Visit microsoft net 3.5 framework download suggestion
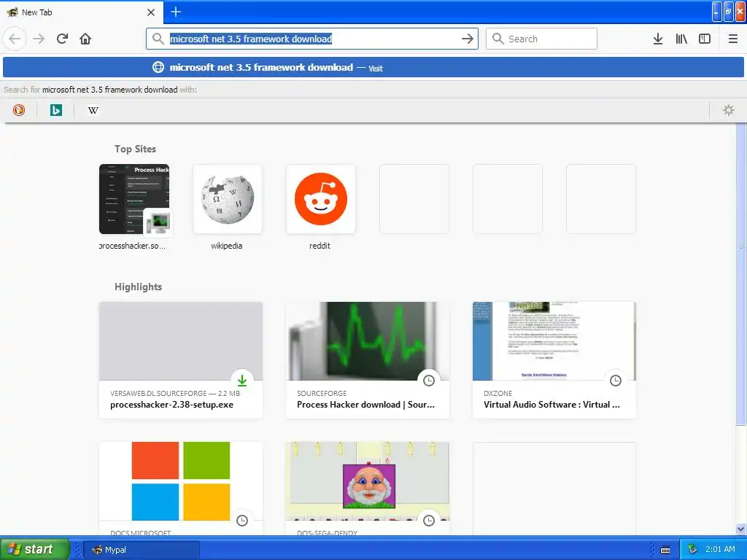Viewport: 747px width, 560px height. (x=373, y=67)
